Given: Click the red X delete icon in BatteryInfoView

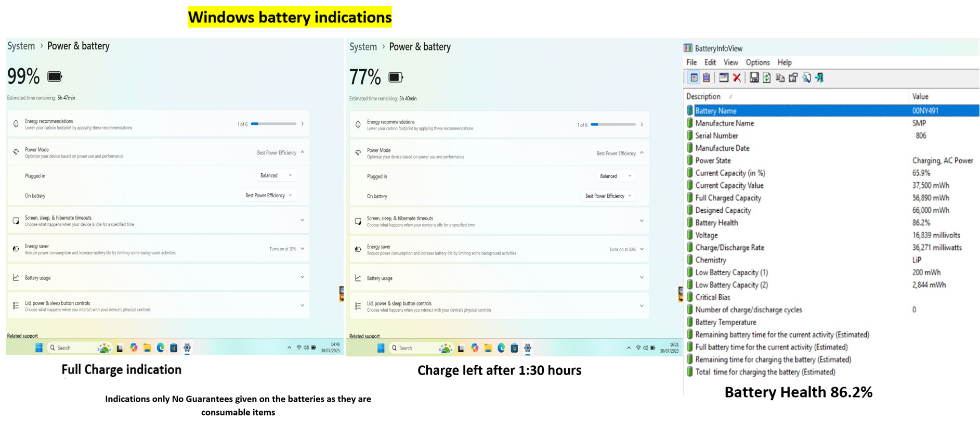Looking at the screenshot, I should click(x=737, y=78).
